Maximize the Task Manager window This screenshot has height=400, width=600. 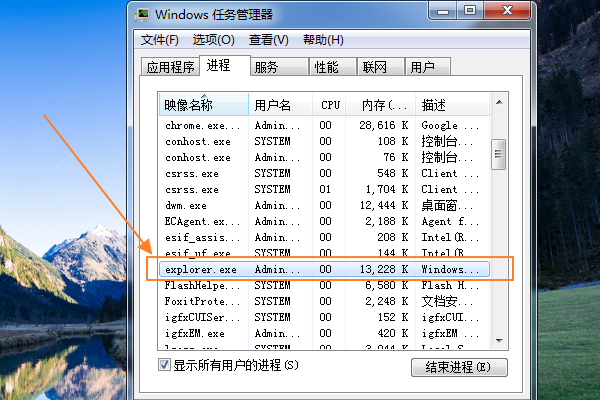coord(470,11)
